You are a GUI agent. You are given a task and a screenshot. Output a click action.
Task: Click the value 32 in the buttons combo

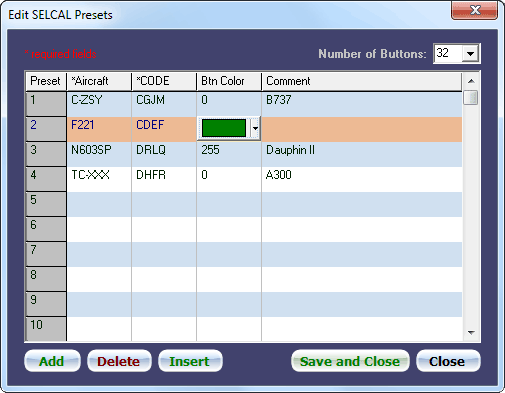[443, 53]
